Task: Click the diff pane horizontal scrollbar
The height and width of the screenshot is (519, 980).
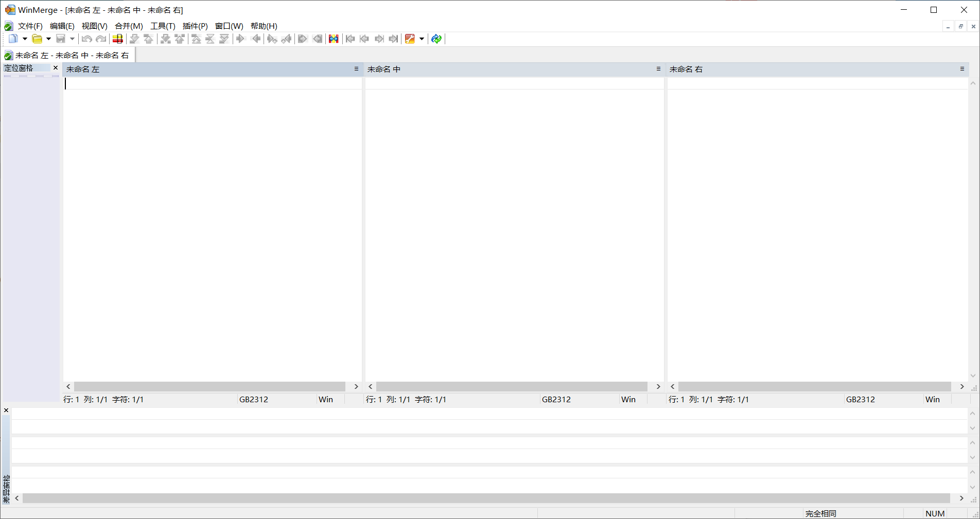Action: coord(486,498)
